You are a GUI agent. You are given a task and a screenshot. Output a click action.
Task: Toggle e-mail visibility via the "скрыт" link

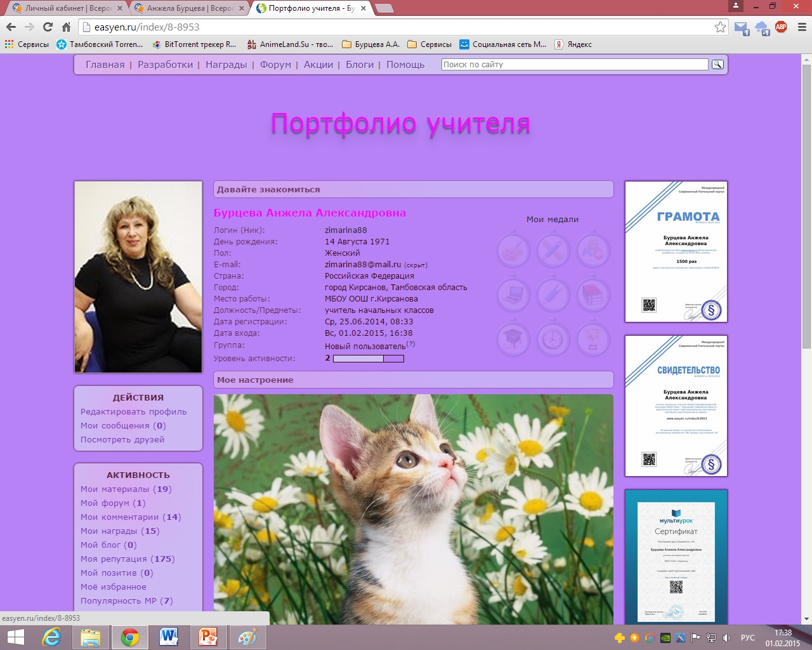click(416, 265)
